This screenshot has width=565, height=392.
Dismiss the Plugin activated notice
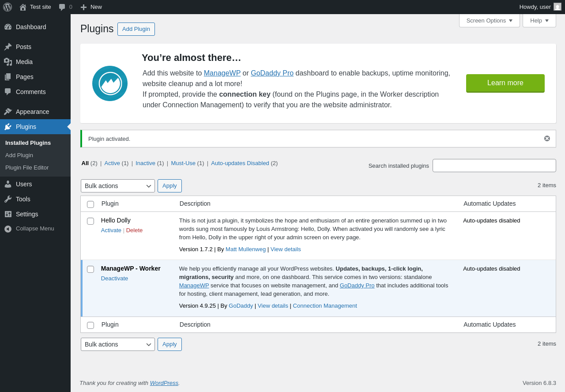pos(547,139)
